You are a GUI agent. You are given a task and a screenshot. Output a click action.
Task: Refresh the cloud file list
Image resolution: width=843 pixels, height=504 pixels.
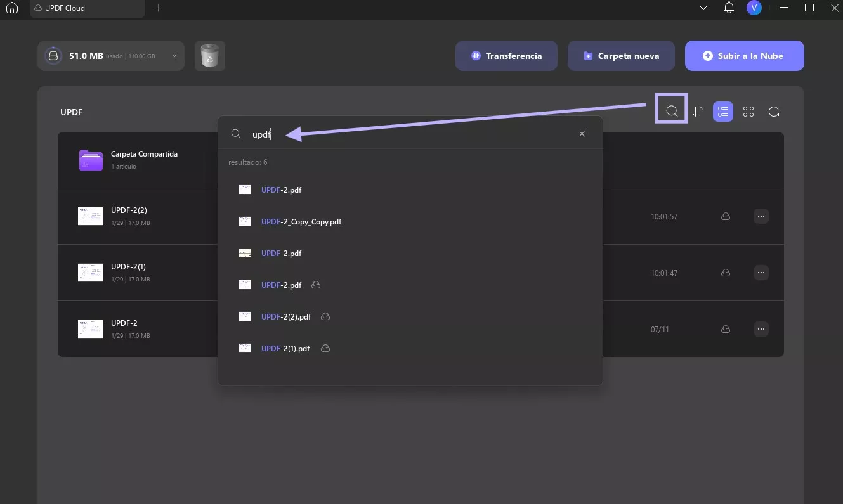coord(774,112)
